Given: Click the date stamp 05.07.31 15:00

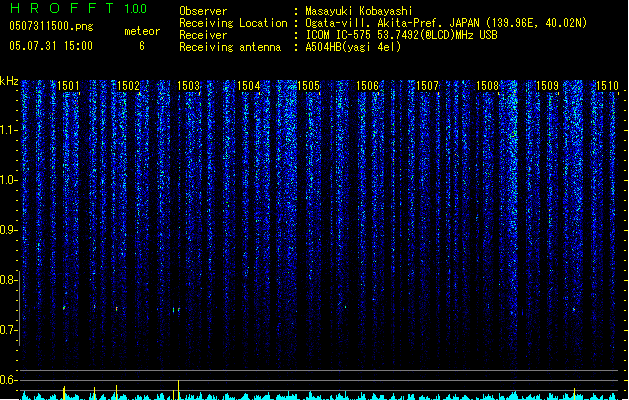Looking at the screenshot, I should tap(51, 46).
